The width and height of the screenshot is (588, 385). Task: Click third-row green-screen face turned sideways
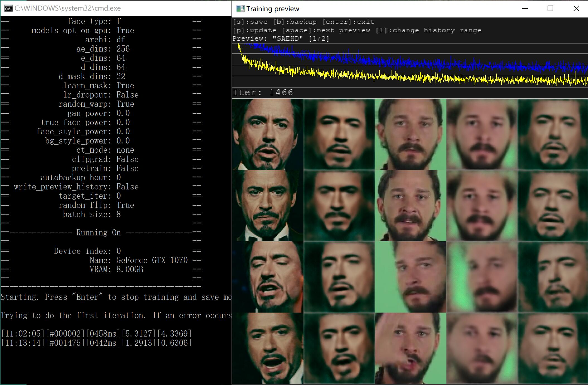[x=410, y=277]
